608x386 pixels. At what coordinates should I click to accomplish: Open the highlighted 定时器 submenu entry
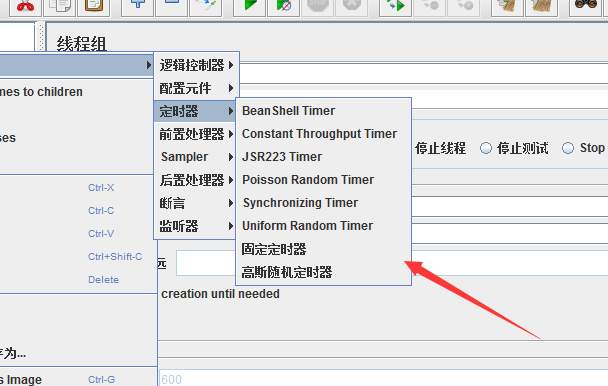(195, 111)
